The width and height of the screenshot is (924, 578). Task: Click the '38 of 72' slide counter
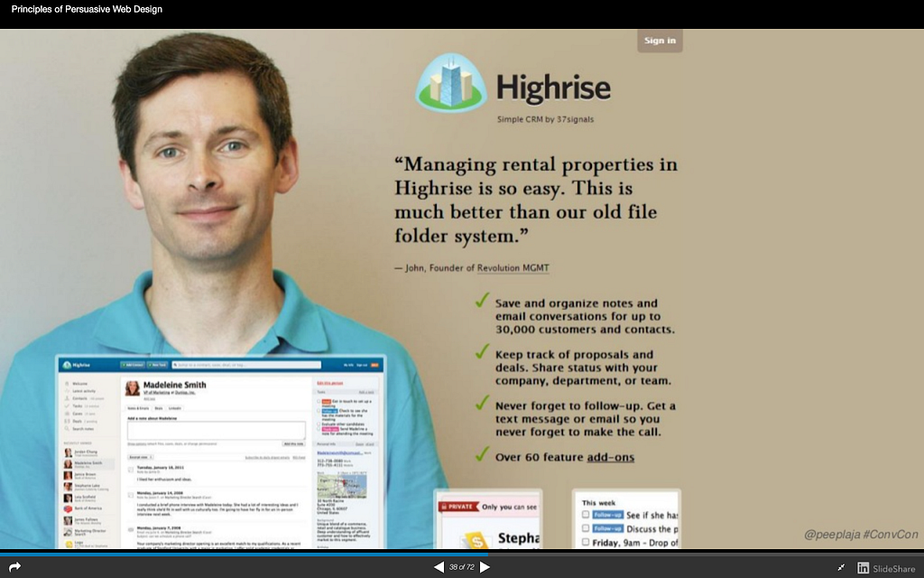(462, 567)
